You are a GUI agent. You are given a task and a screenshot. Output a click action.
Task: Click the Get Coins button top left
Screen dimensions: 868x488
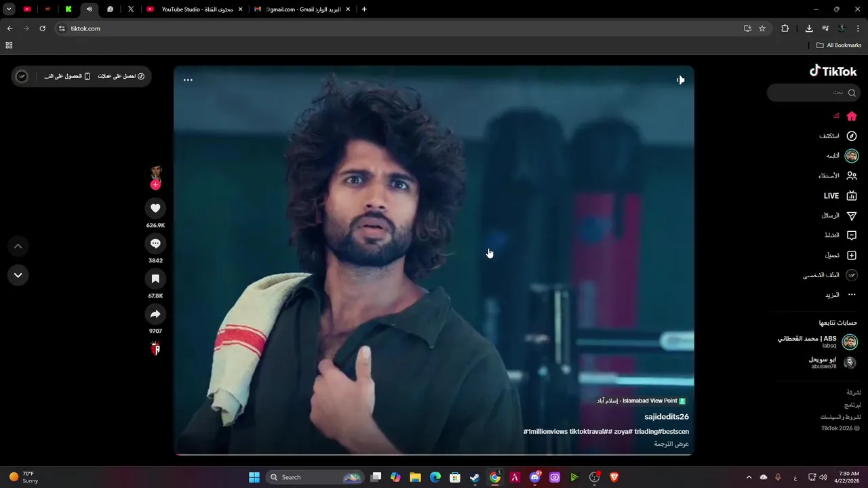pos(121,76)
